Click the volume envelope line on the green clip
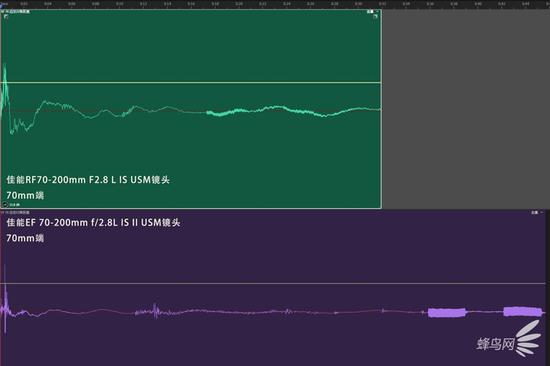The width and height of the screenshot is (550, 366). [x=191, y=83]
